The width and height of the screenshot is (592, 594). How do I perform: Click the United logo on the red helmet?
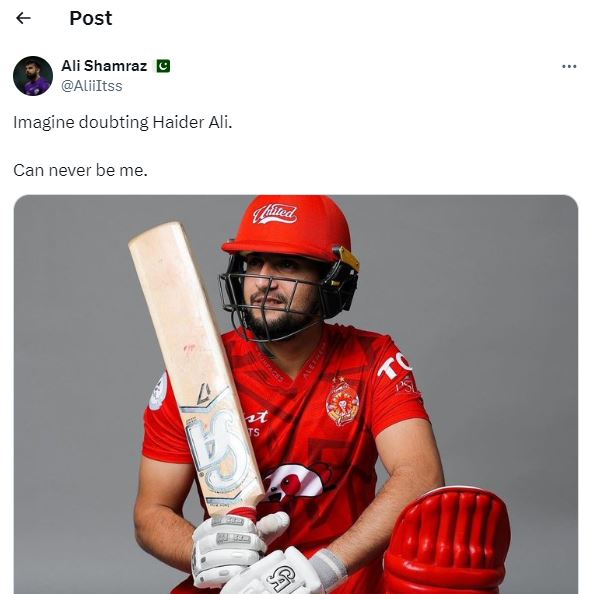275,214
